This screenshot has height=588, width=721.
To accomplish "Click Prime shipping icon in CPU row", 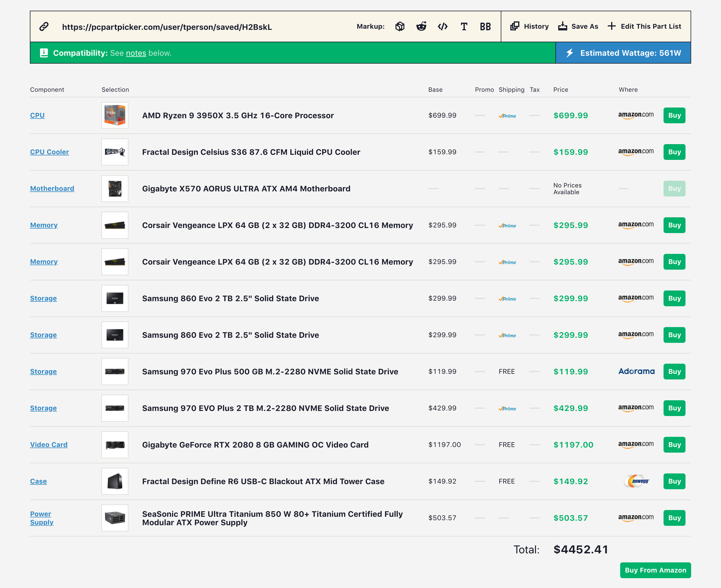I will 507,116.
